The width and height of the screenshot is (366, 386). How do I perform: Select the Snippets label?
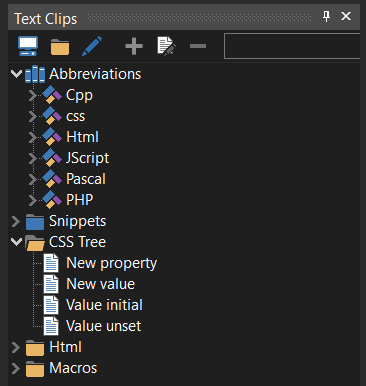point(78,222)
